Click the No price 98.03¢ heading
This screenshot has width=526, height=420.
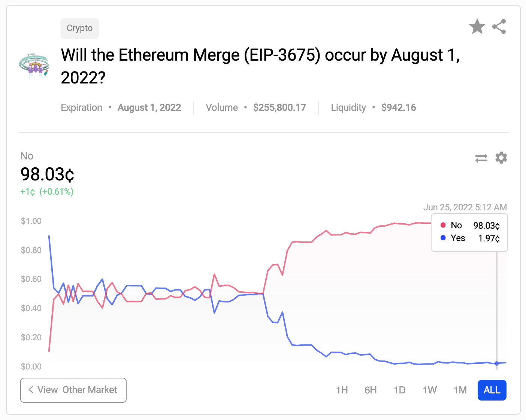tap(47, 174)
